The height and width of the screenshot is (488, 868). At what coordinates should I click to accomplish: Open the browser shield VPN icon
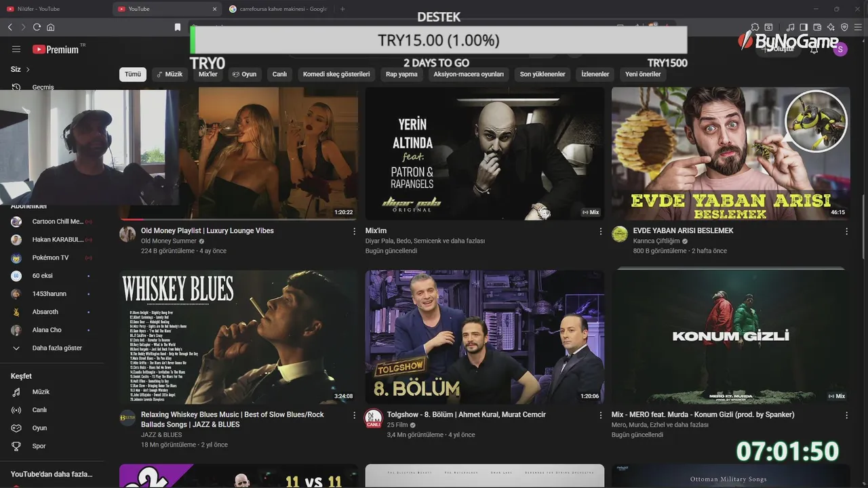tap(844, 27)
